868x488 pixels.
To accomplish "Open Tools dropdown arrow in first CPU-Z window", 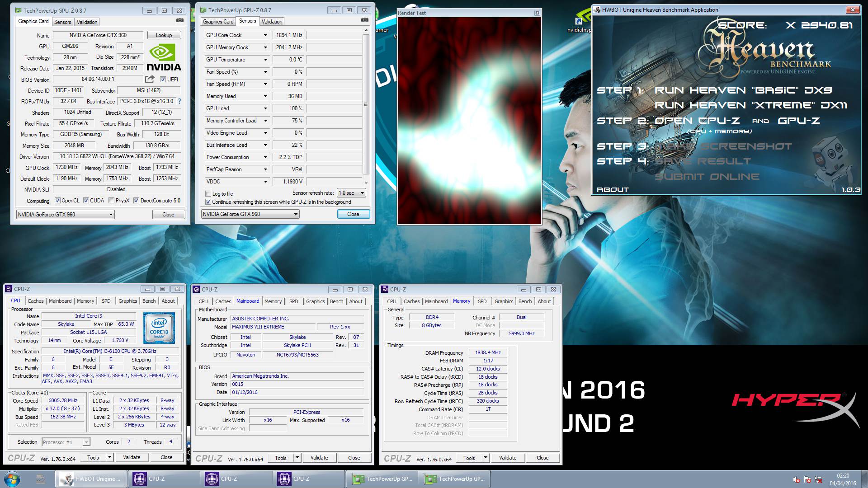I will [x=109, y=457].
